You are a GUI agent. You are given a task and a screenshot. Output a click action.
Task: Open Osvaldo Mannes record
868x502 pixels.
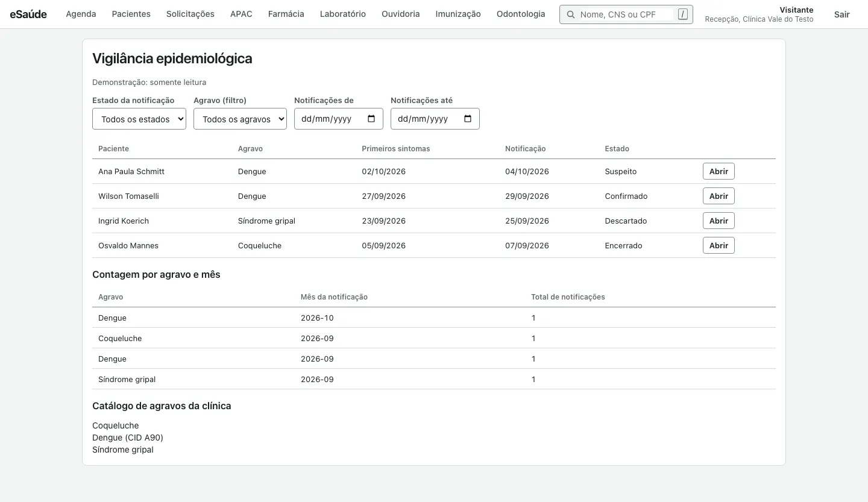click(719, 245)
